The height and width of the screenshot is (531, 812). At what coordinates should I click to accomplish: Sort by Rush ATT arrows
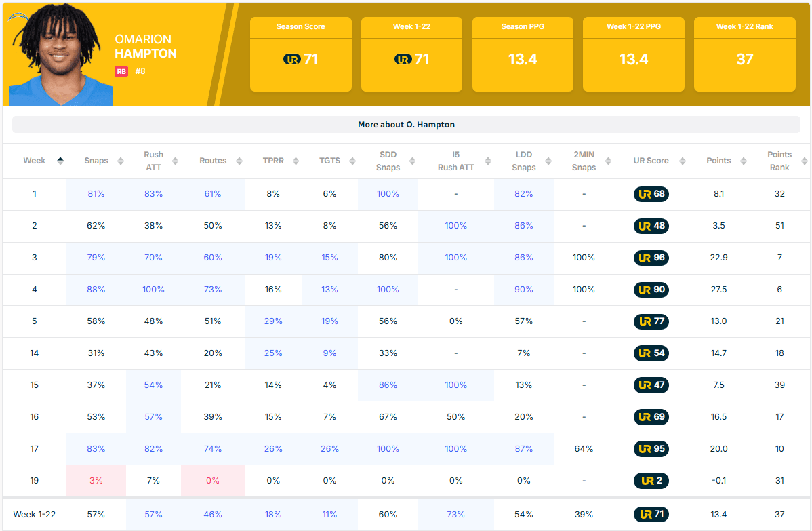click(x=175, y=161)
